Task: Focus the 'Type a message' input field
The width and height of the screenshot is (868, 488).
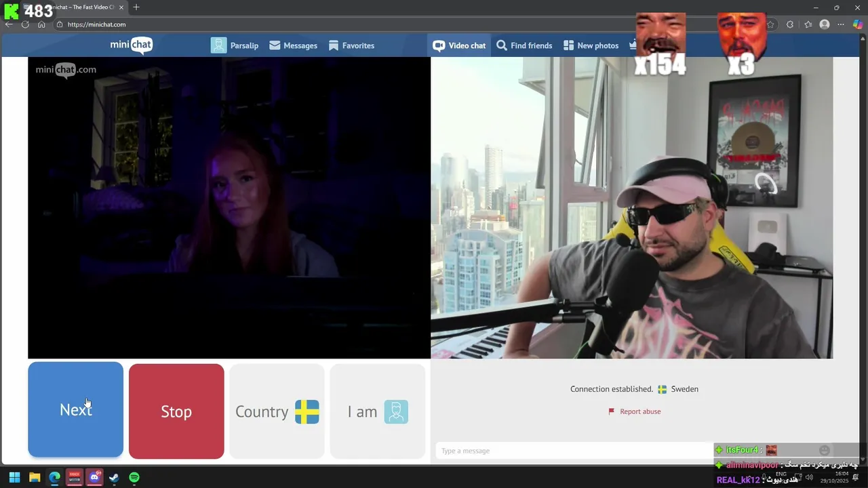Action: [573, 451]
